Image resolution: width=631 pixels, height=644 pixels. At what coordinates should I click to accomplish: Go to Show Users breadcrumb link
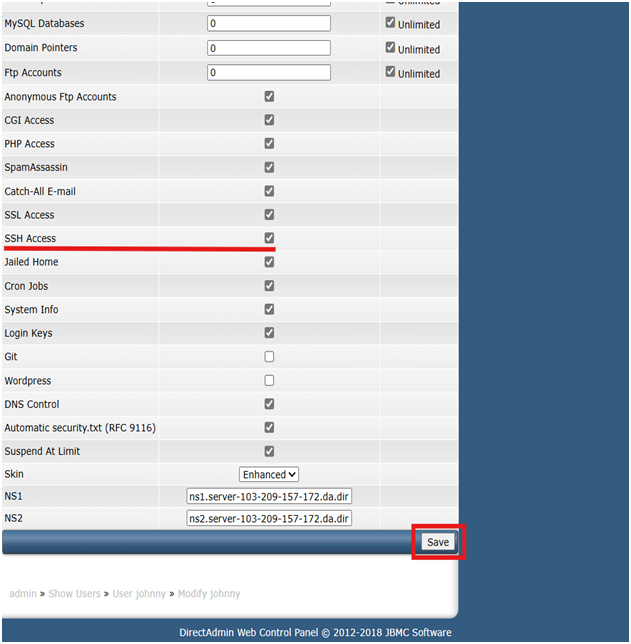pyautogui.click(x=76, y=593)
